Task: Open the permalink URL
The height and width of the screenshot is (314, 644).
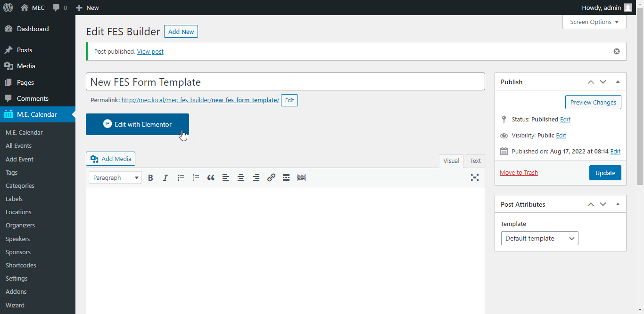Action: pos(200,100)
